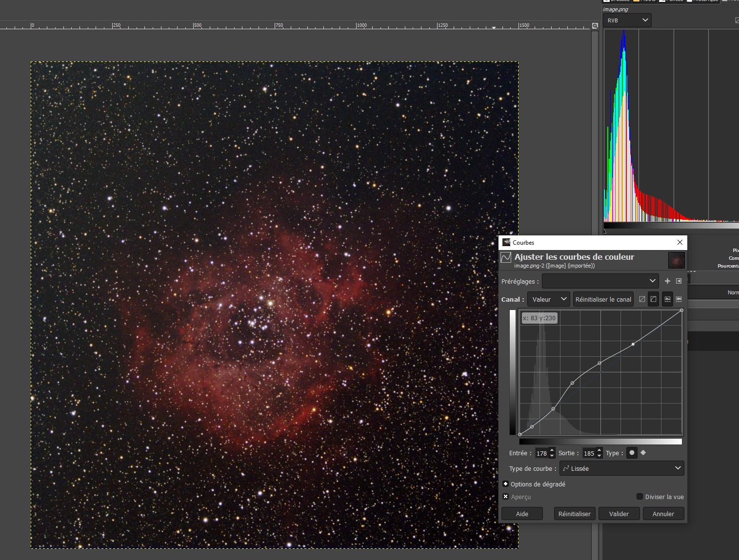The image size is (739, 560).
Task: Select logarithmic histogram icon in Courbes dialog
Action: [679, 299]
